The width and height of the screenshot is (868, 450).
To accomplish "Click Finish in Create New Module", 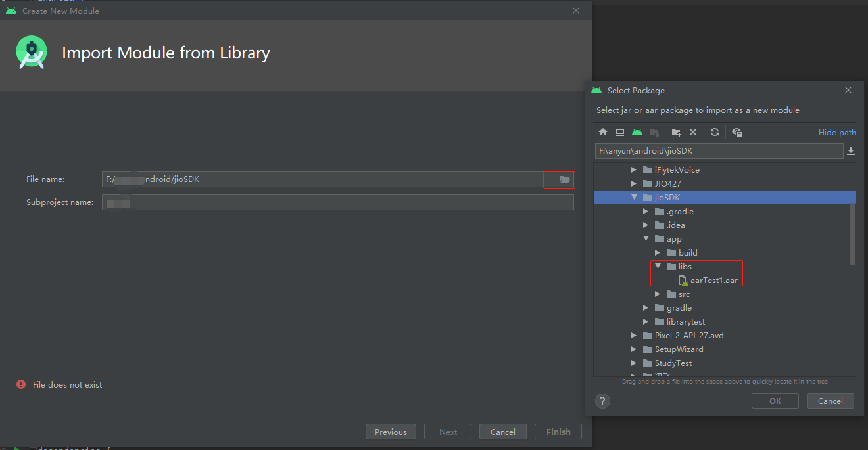I will (x=558, y=432).
